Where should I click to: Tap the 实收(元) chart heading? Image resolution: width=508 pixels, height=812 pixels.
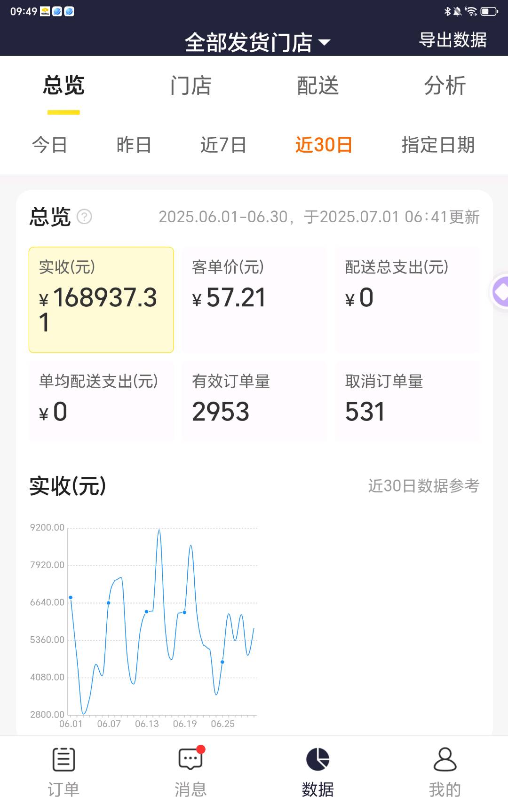tap(68, 486)
